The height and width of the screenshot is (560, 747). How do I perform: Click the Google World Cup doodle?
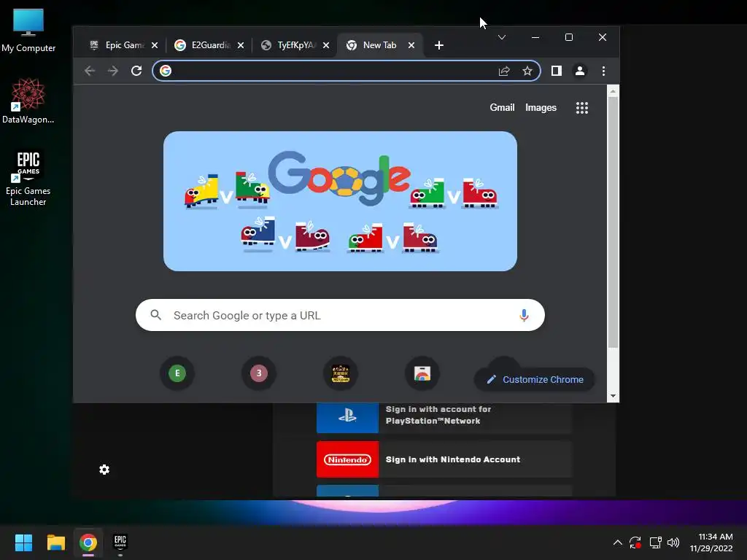click(340, 201)
